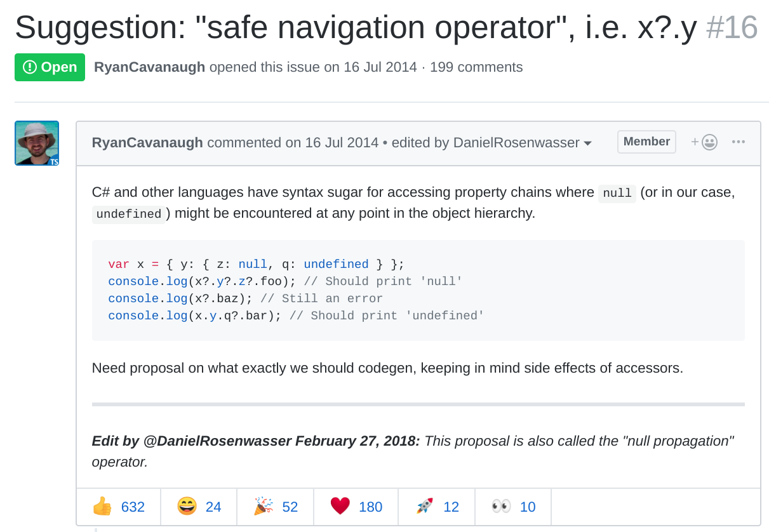Click the Open issue status badge

[50, 67]
